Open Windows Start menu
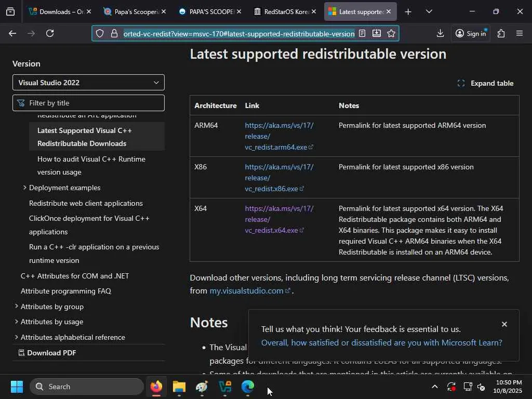 [17, 387]
